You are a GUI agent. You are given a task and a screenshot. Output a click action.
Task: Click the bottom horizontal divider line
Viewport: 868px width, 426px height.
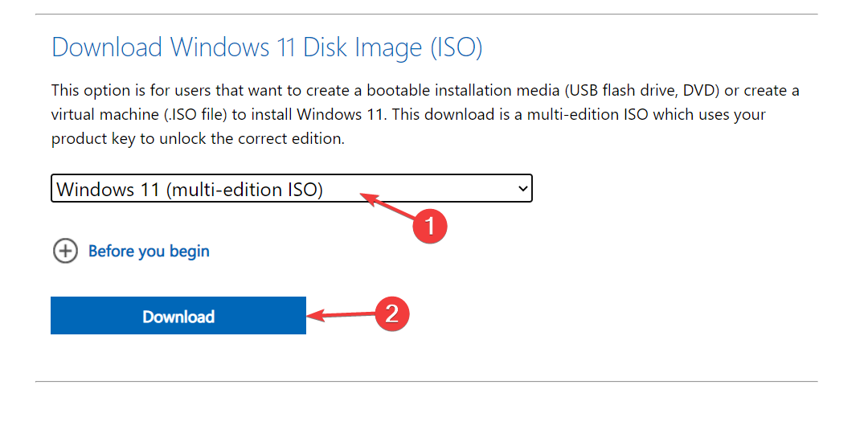pyautogui.click(x=426, y=381)
